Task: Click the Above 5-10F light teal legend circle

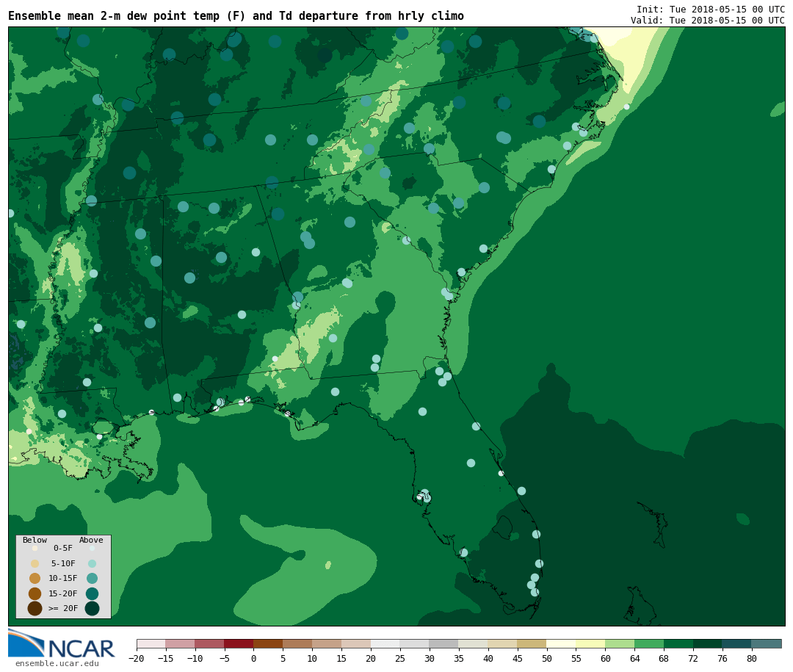Action: pyautogui.click(x=92, y=564)
